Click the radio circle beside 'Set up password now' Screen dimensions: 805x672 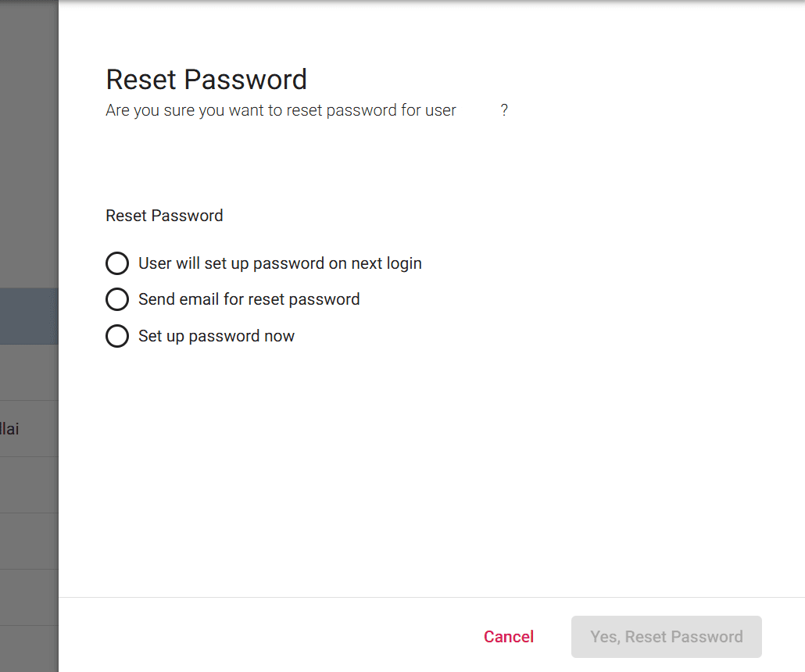pos(117,336)
